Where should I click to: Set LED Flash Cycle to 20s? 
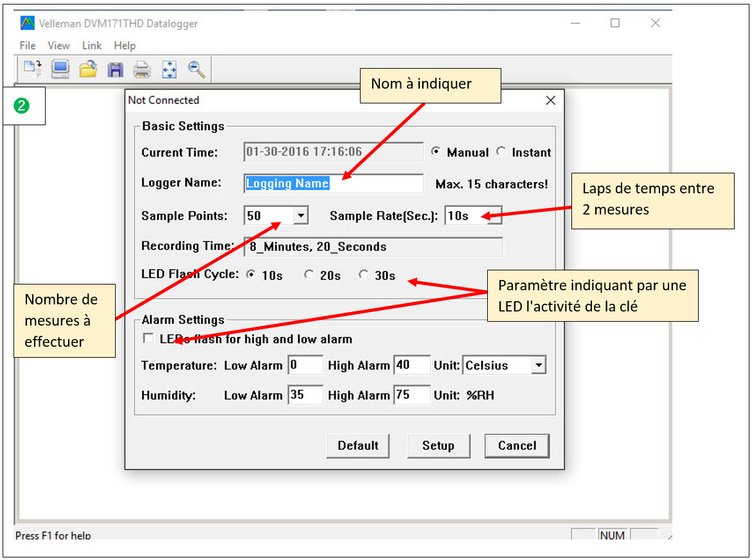point(309,275)
